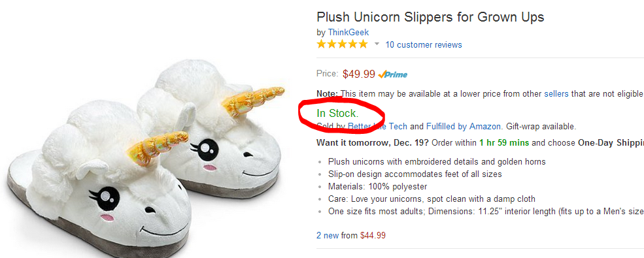Click the Gift-wrap available text
The height and width of the screenshot is (258, 644).
[541, 126]
